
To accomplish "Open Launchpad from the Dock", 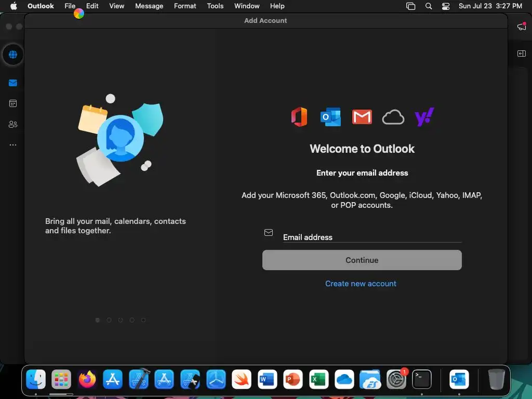I will pos(61,379).
